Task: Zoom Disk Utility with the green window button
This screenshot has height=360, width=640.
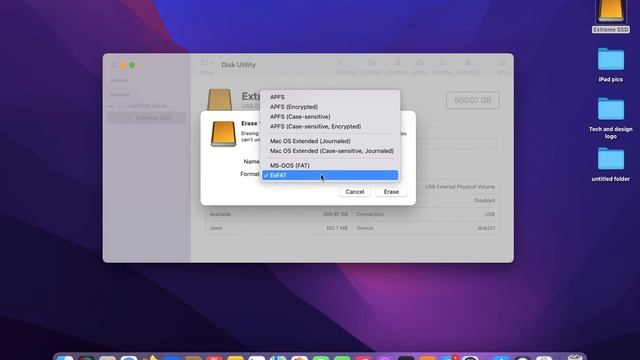Action: [x=132, y=65]
